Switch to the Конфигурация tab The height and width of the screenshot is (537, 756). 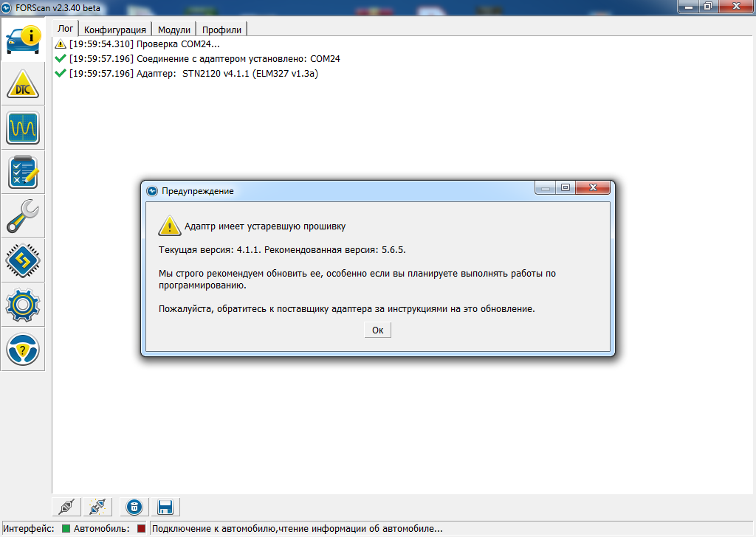pyautogui.click(x=114, y=30)
